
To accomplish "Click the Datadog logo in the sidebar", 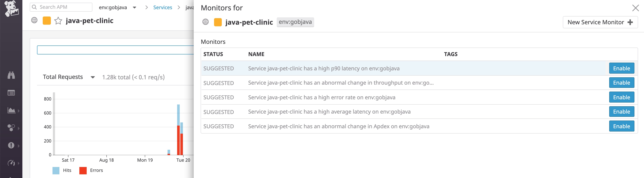I will (x=11, y=9).
